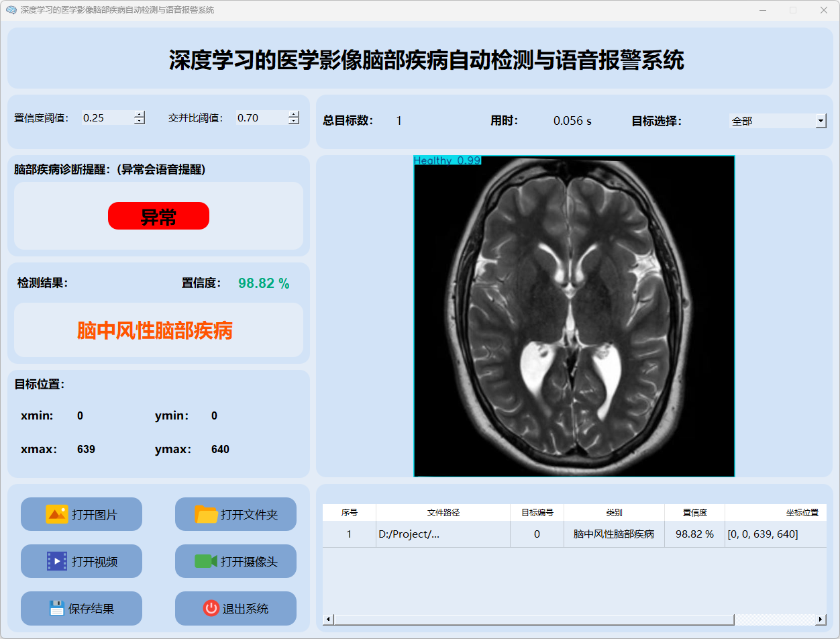Exit the program via 退出系统

click(x=235, y=608)
